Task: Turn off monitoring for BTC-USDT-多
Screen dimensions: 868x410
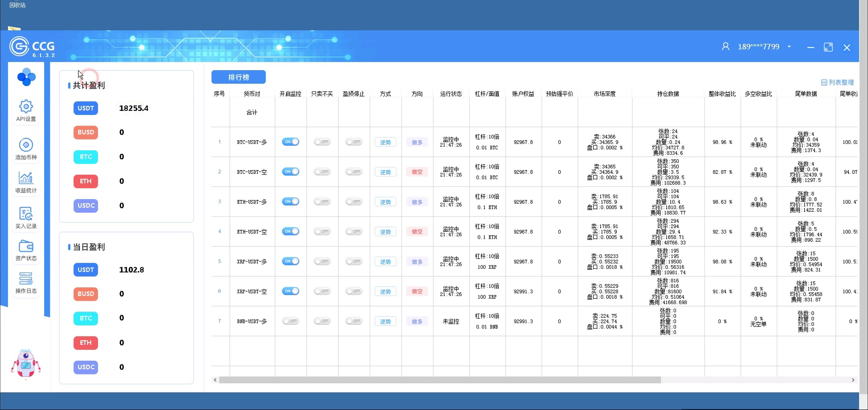Action: point(291,142)
